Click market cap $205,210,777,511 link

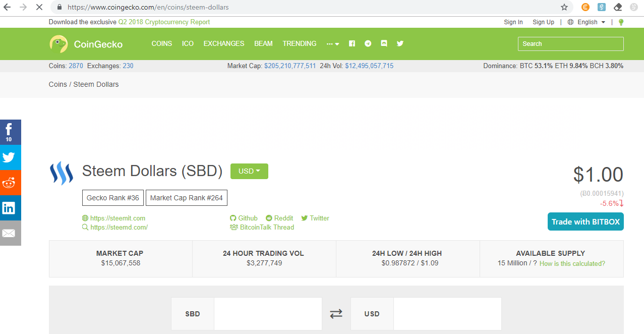click(x=290, y=66)
